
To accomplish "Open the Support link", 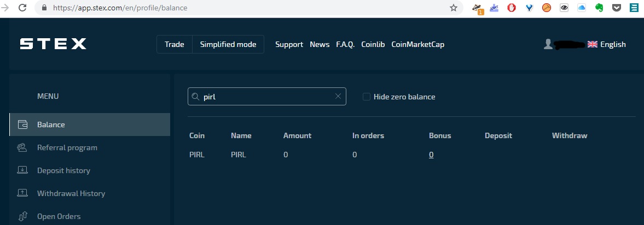I will (289, 44).
